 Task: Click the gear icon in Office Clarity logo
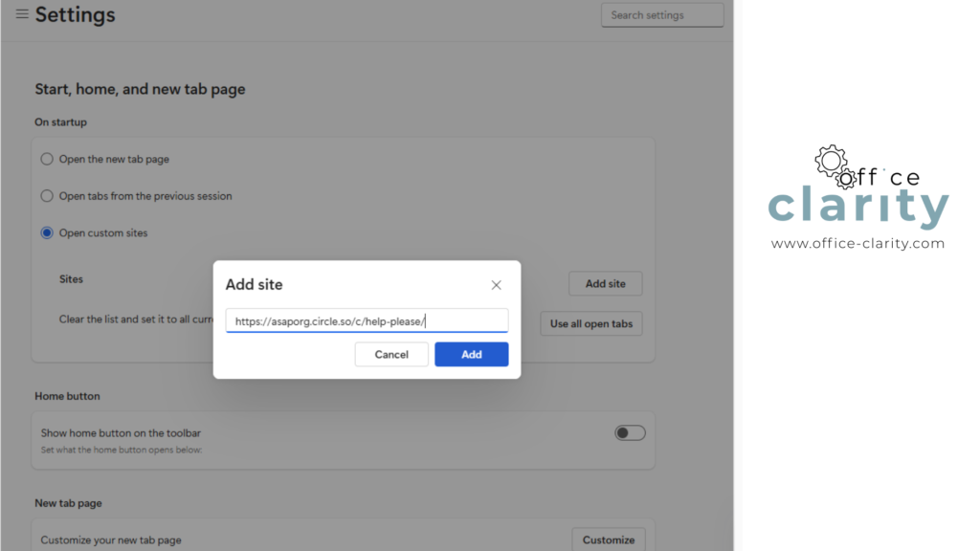tap(832, 160)
